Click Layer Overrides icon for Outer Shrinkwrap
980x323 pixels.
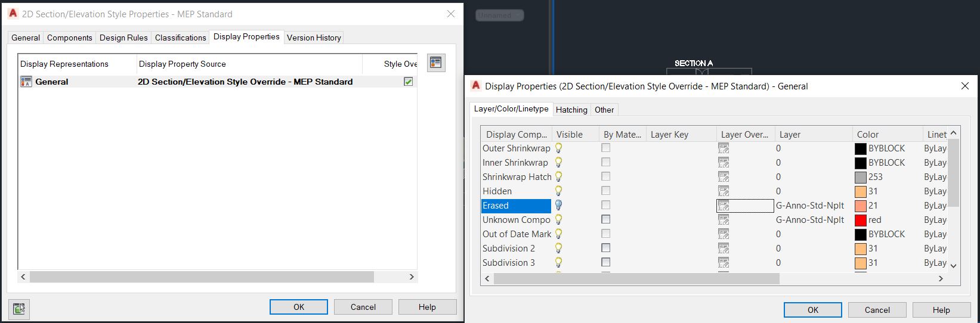tap(724, 148)
